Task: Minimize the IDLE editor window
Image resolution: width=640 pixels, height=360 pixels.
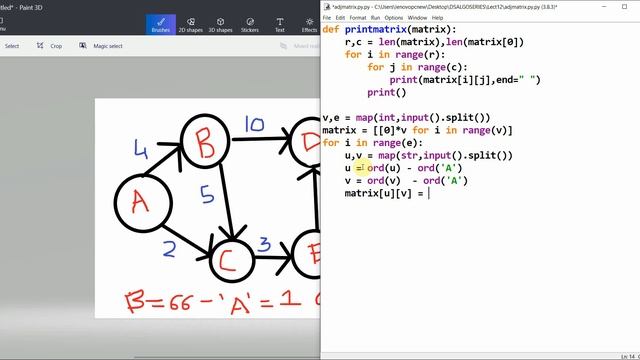Action: click(x=604, y=7)
